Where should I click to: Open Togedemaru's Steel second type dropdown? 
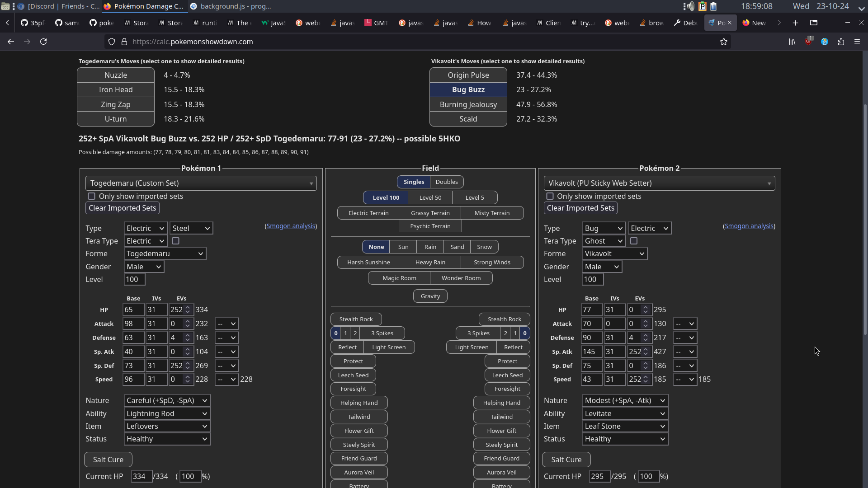(191, 228)
